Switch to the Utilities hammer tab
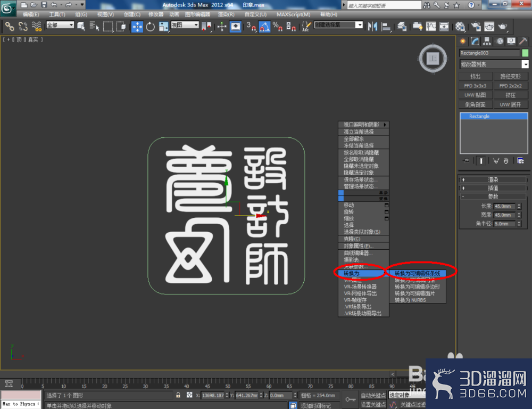Viewport: 532px width, 409px height. coord(523,41)
